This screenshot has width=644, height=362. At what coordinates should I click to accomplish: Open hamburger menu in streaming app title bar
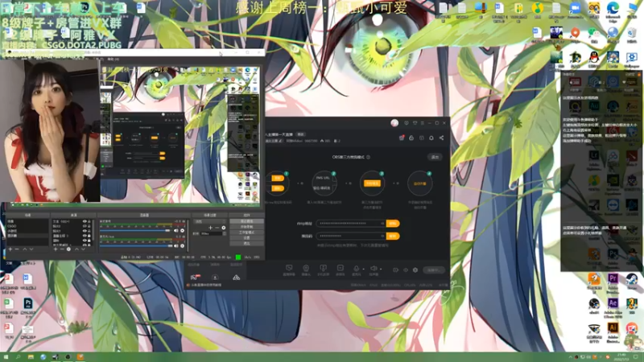pyautogui.click(x=422, y=123)
